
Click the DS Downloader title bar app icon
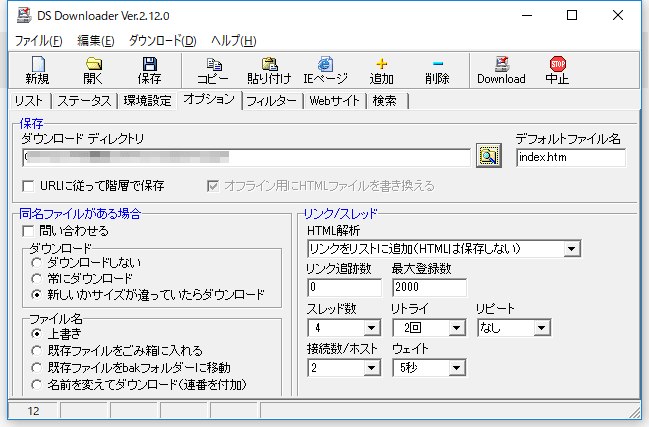point(24,16)
